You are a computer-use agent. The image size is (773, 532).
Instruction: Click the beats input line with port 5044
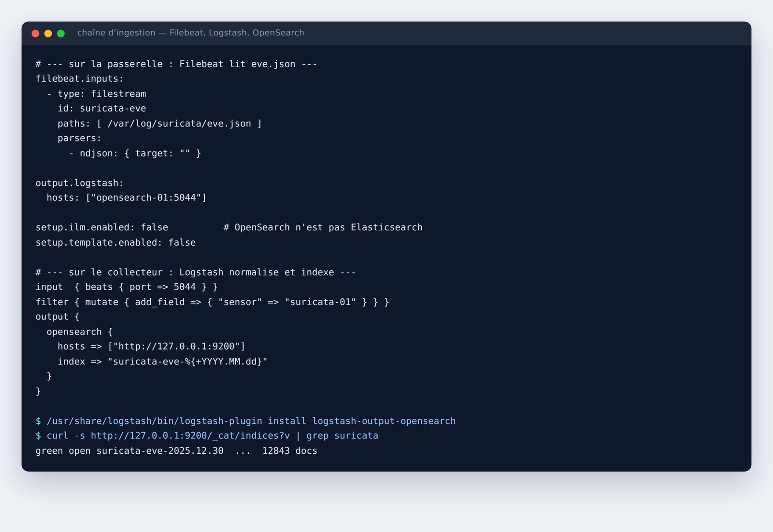pyautogui.click(x=127, y=287)
